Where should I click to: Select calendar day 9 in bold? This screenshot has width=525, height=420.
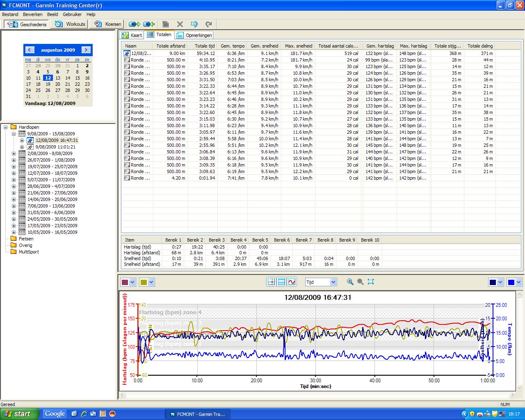click(x=87, y=72)
